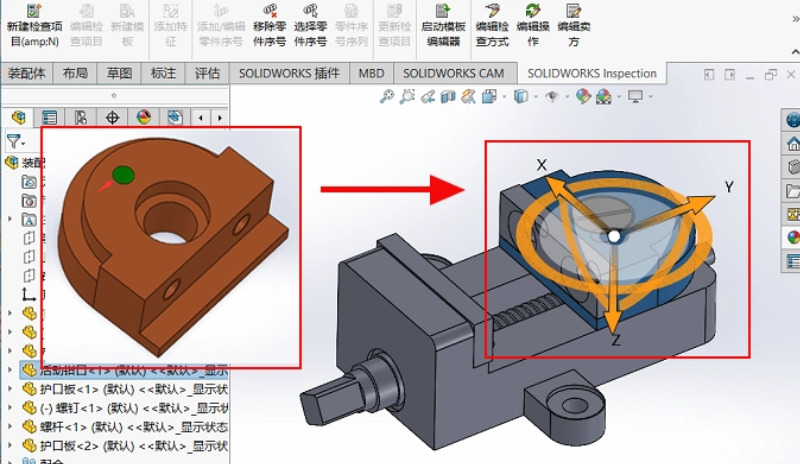The height and width of the screenshot is (464, 800).
Task: Select the Origin icon in feature tree
Action: (x=29, y=294)
